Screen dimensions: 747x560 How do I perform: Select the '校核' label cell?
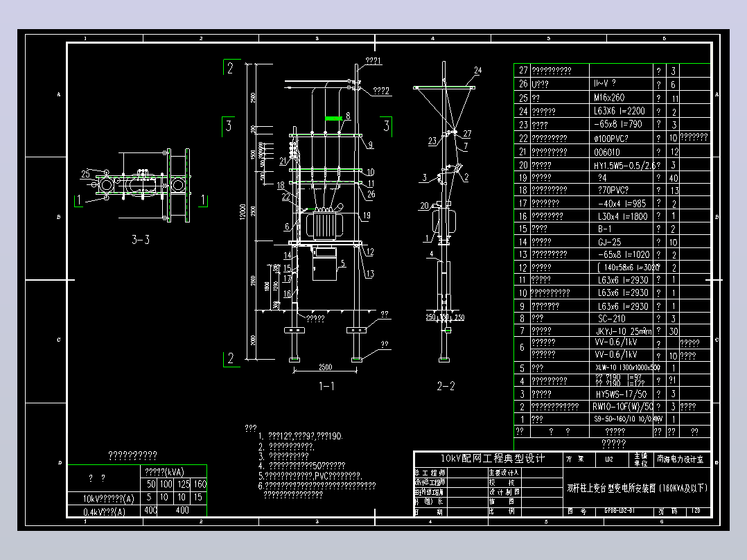502,482
